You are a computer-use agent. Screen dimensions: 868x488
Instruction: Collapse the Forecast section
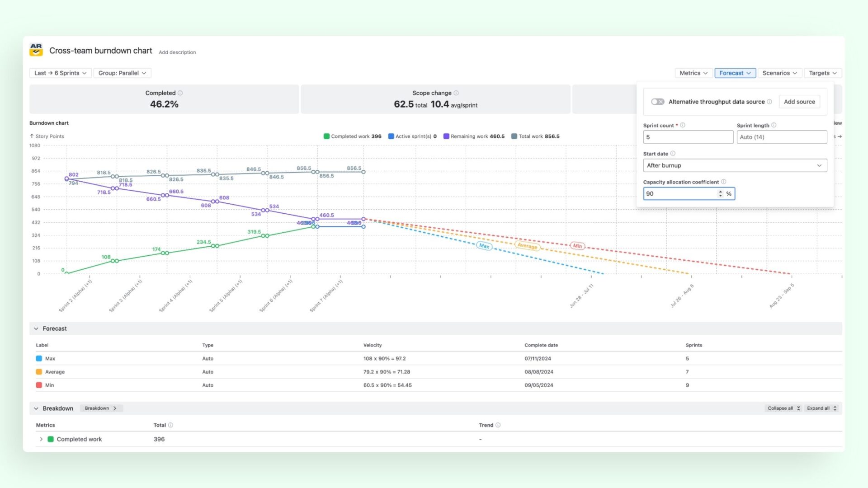coord(36,328)
